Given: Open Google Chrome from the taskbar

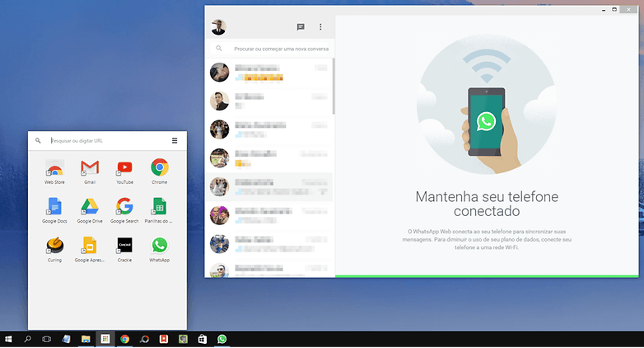Looking at the screenshot, I should click(125, 339).
